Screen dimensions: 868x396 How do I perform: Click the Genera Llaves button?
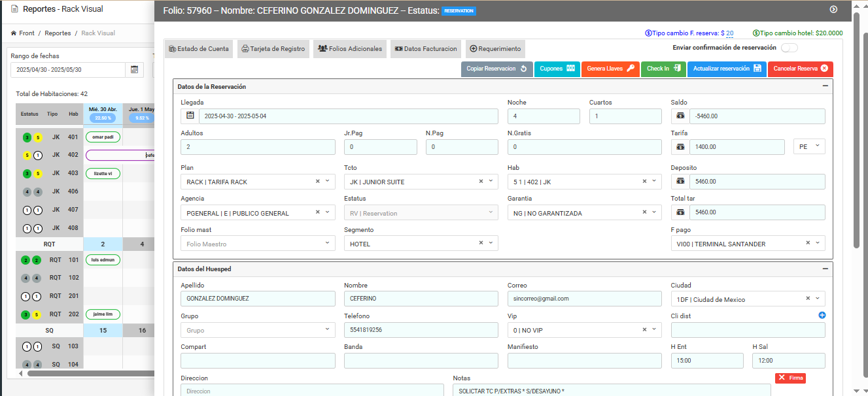coord(610,69)
